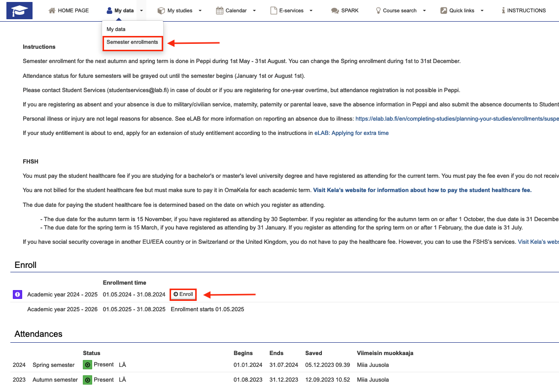The width and height of the screenshot is (559, 392).
Task: Click the house icon for Home Page
Action: pos(52,10)
